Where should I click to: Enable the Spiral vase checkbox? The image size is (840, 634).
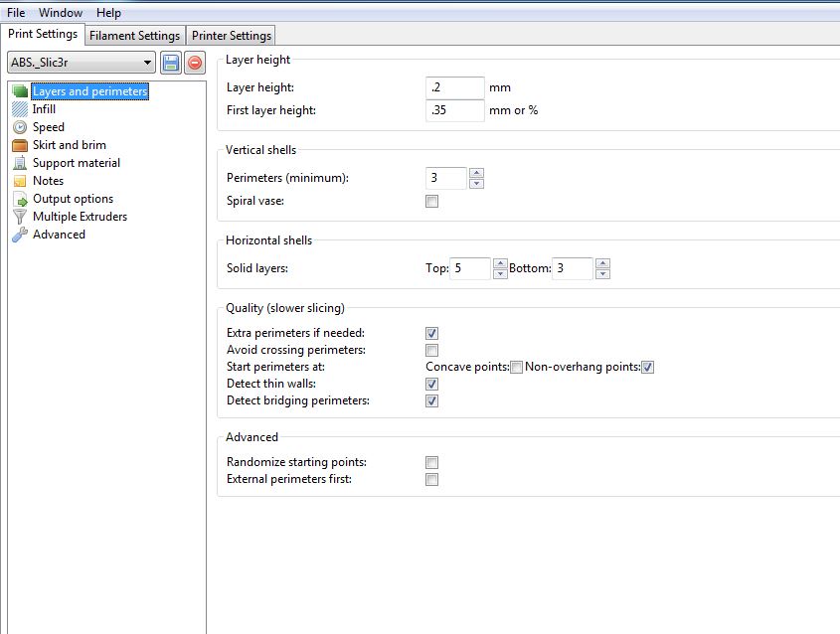click(x=431, y=202)
